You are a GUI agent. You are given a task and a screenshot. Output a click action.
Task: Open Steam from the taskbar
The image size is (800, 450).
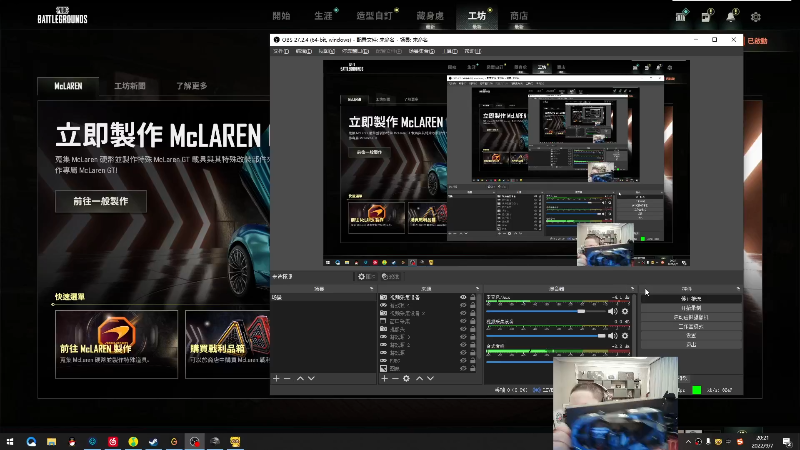(x=154, y=441)
